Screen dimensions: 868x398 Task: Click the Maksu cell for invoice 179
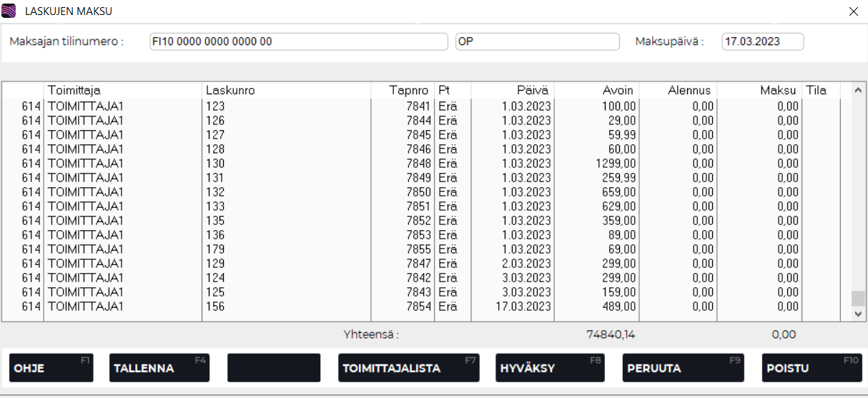tap(759, 249)
